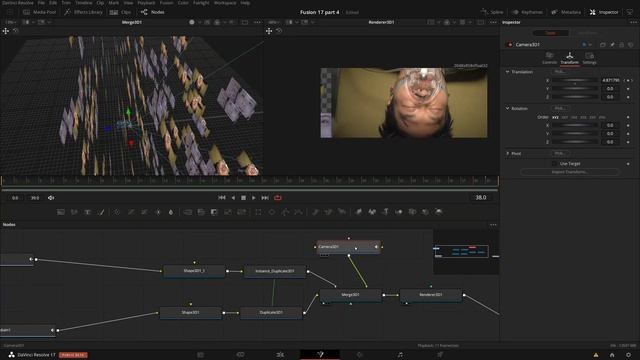Viewport: 640px width, 360px height.
Task: Add an Image Plane 3D node from toolbar
Action: (x=359, y=212)
